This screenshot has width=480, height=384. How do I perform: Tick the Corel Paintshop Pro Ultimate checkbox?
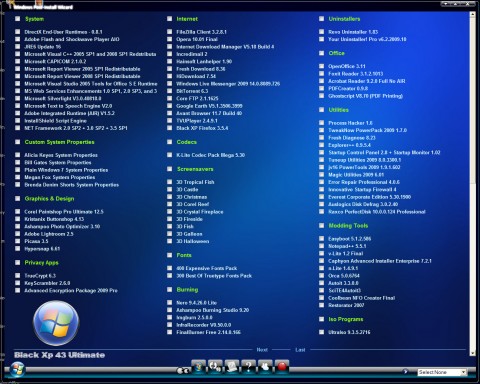click(x=18, y=212)
